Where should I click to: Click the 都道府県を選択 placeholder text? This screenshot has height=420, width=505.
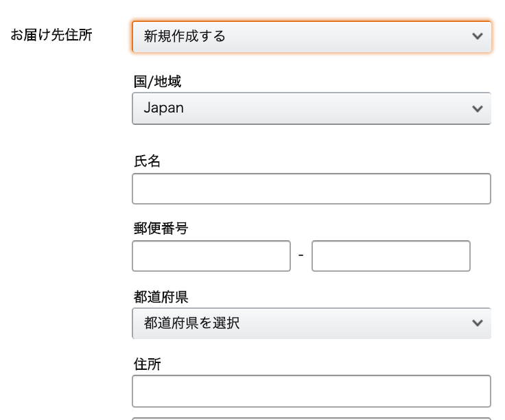tap(191, 323)
